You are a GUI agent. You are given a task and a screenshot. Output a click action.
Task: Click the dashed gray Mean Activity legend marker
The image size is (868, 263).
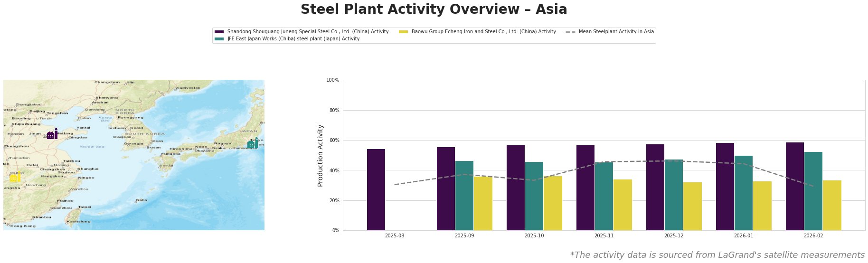coord(570,32)
